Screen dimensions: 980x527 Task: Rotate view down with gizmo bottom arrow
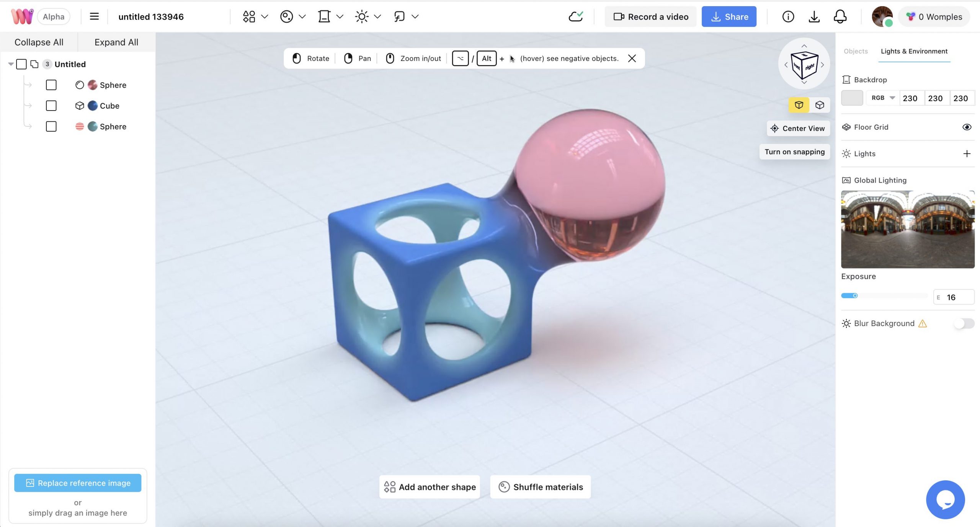pyautogui.click(x=804, y=82)
